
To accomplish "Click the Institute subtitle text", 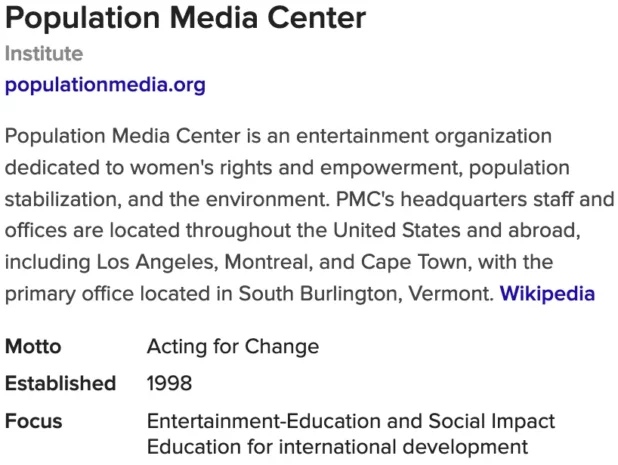I will tap(44, 54).
